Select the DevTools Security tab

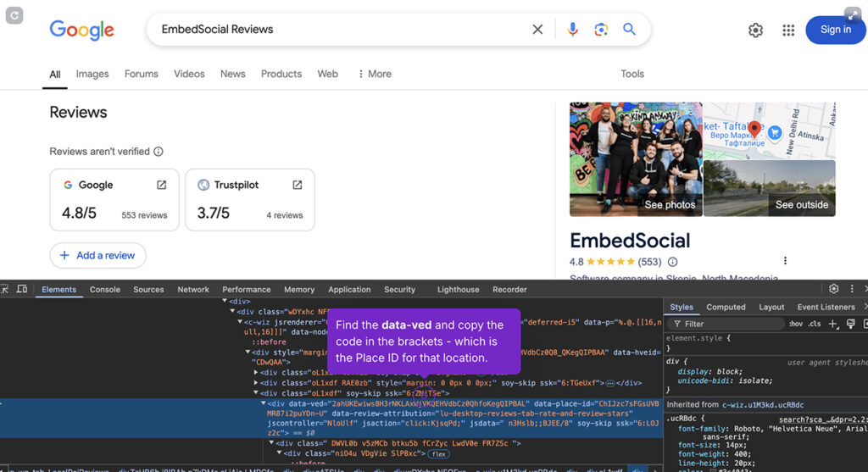point(400,290)
